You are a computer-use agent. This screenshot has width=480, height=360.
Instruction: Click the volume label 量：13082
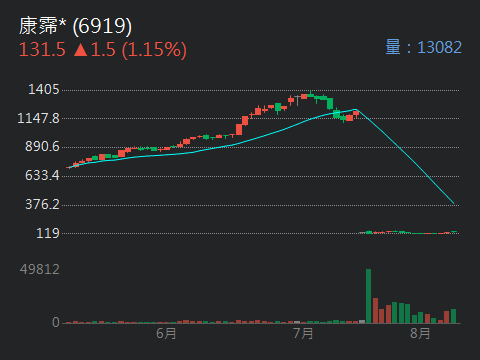[x=424, y=47]
